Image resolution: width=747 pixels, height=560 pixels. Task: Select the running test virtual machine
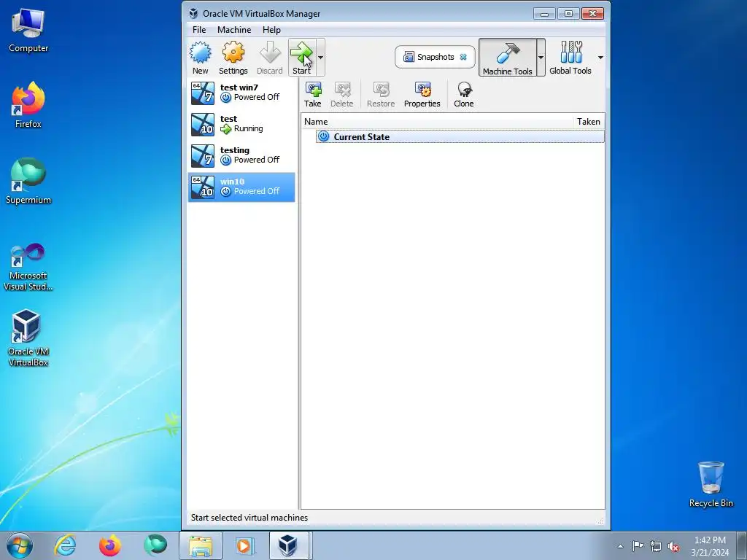tap(241, 124)
